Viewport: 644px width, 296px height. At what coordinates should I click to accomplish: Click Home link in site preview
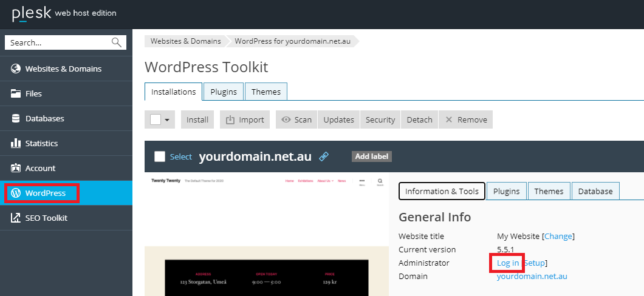pos(290,181)
